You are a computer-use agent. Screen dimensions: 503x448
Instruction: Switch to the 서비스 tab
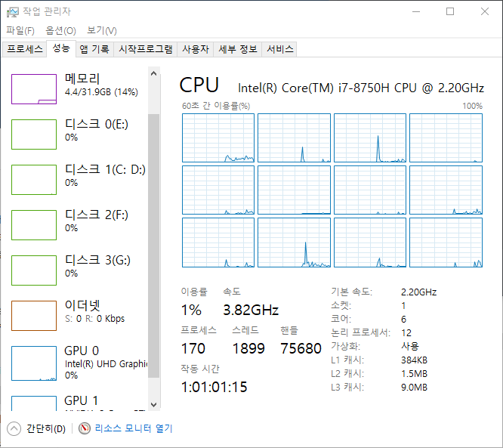280,49
